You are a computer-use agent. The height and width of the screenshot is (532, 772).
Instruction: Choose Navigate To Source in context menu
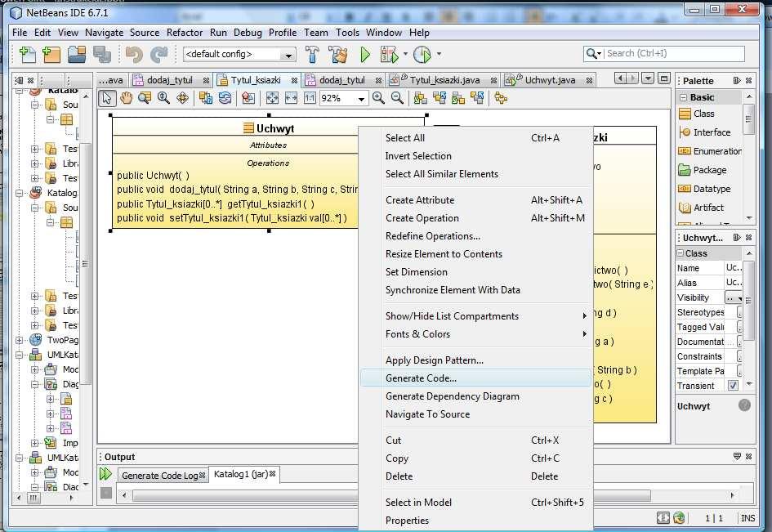[x=475, y=414]
